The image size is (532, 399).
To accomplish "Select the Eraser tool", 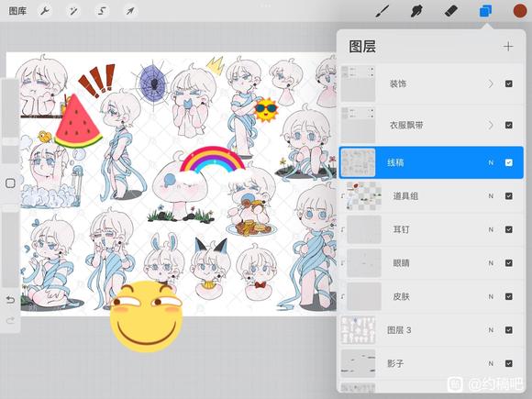I will click(451, 11).
